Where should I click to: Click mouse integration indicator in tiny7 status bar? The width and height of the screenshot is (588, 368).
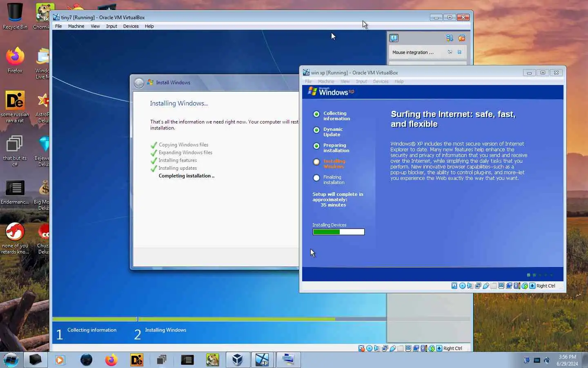(x=432, y=348)
